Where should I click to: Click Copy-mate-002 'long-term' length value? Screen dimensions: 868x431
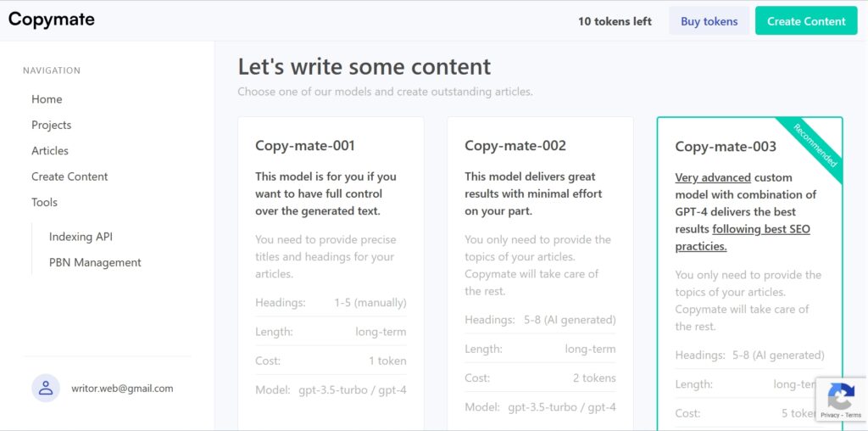click(590, 349)
